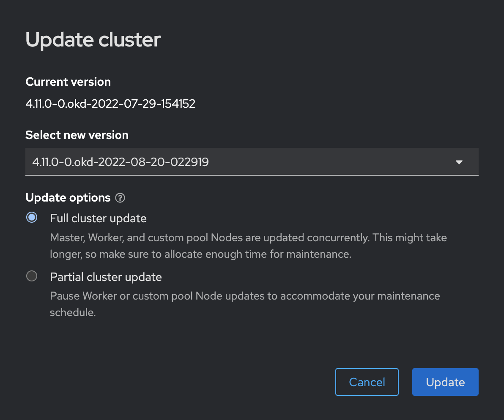Click the "Full cluster update" option label

tap(98, 218)
